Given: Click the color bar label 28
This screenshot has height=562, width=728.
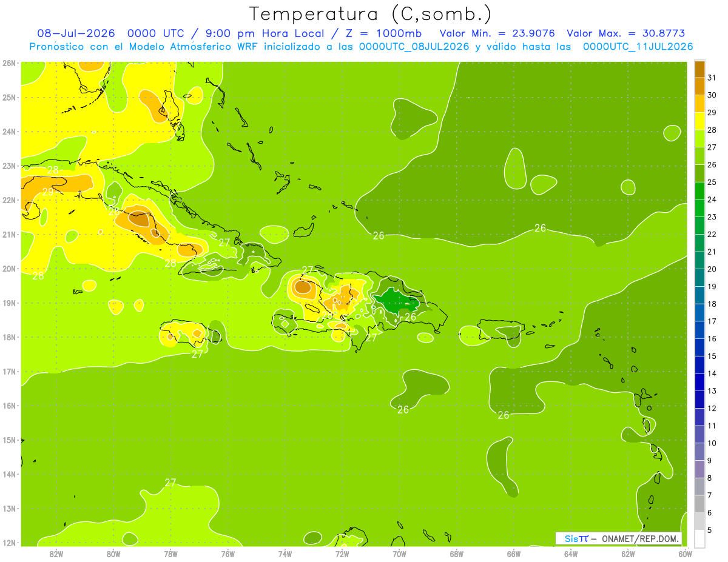Looking at the screenshot, I should 712,130.
